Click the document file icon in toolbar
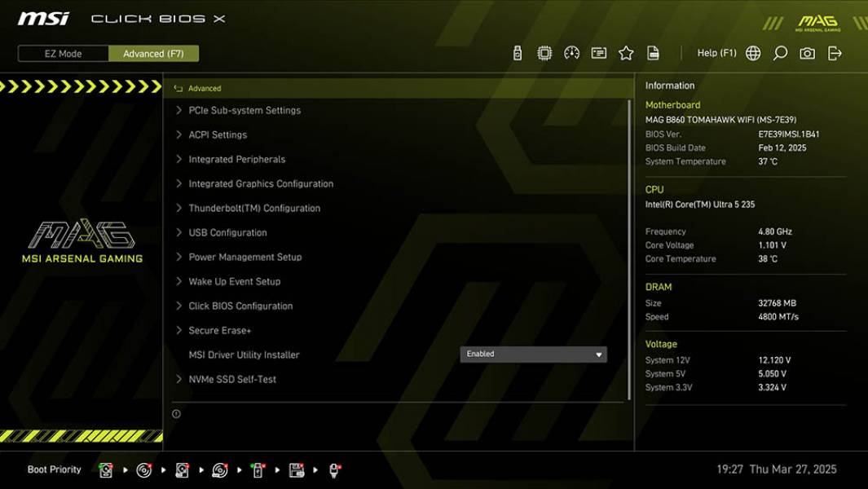 point(653,53)
